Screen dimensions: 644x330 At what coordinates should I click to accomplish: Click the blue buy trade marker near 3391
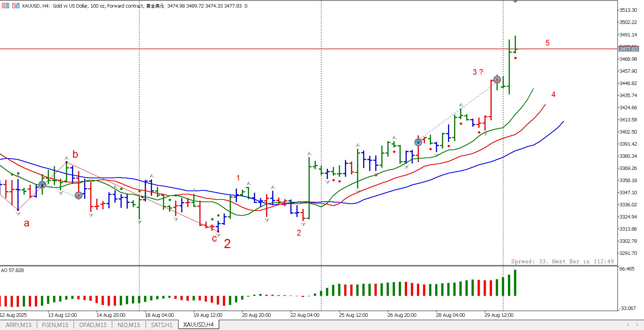pos(418,142)
